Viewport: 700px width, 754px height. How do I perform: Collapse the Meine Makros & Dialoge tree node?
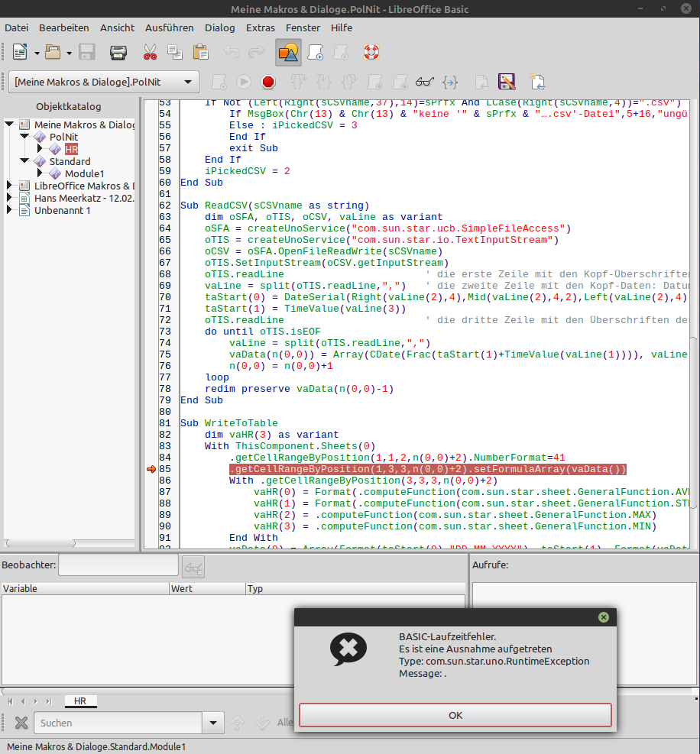point(8,124)
